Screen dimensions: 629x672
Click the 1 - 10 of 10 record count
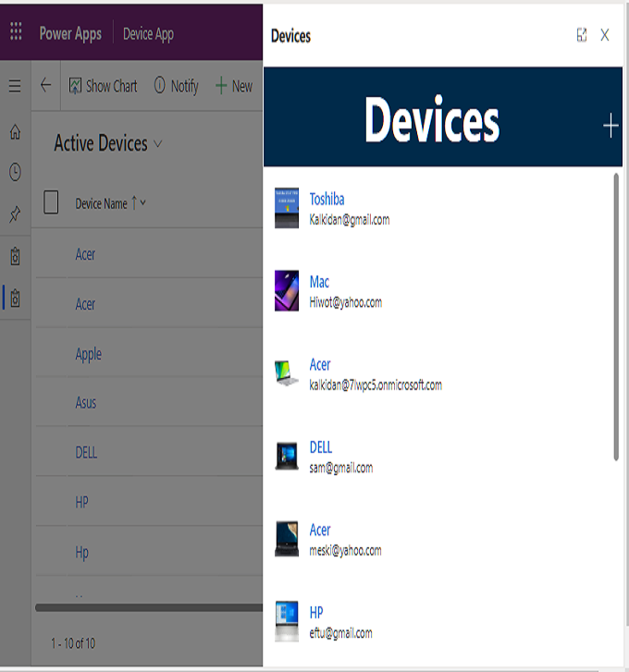point(73,643)
